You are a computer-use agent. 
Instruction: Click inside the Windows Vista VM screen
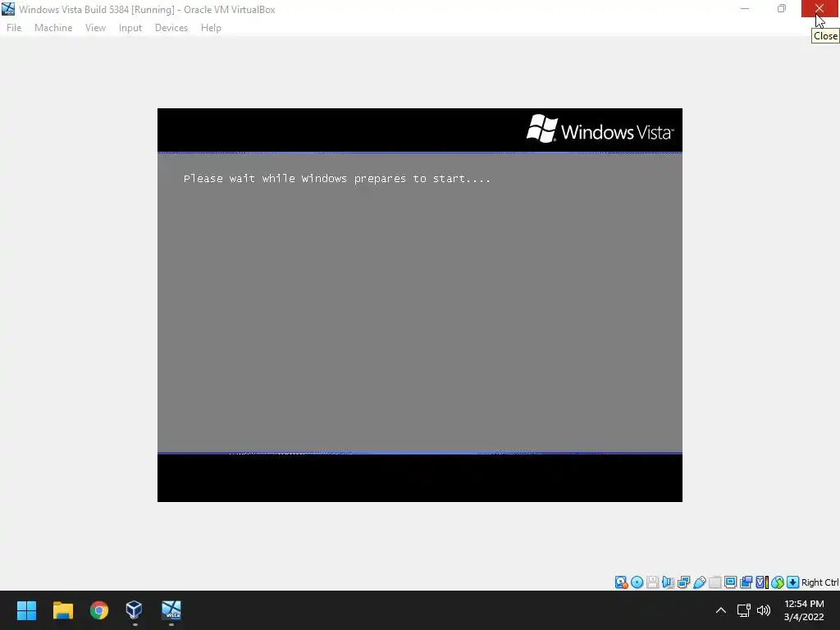point(419,305)
